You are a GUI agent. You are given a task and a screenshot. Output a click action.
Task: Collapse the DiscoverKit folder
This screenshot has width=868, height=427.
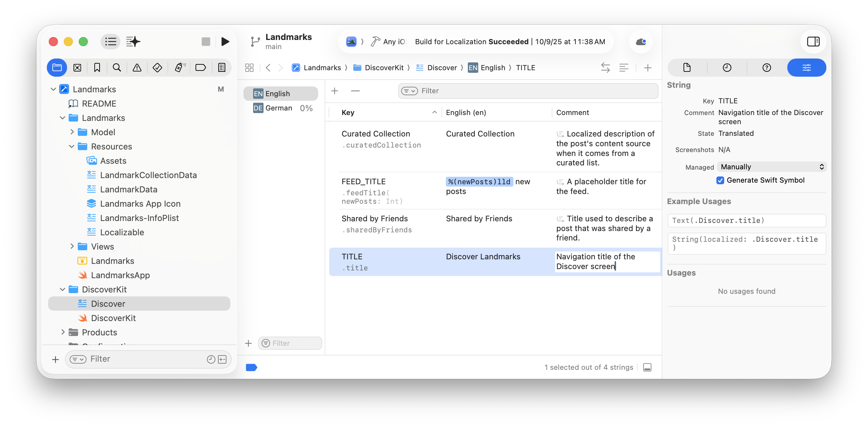[62, 289]
